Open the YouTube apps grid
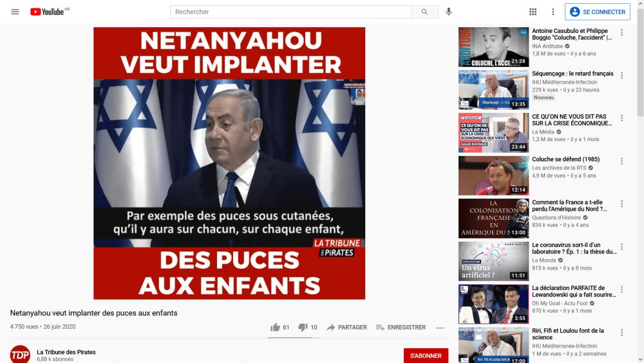The image size is (644, 363). 533,12
